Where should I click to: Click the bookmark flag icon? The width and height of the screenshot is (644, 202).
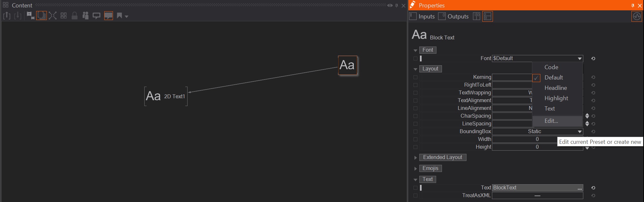coord(119,16)
